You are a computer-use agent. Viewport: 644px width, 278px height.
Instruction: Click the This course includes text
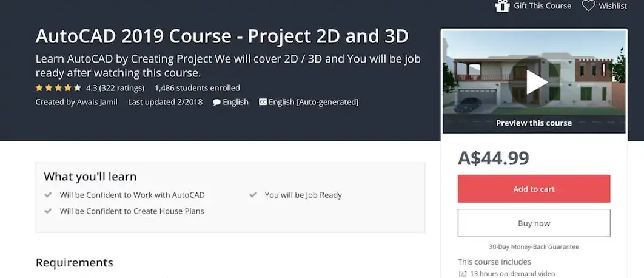pos(494,262)
